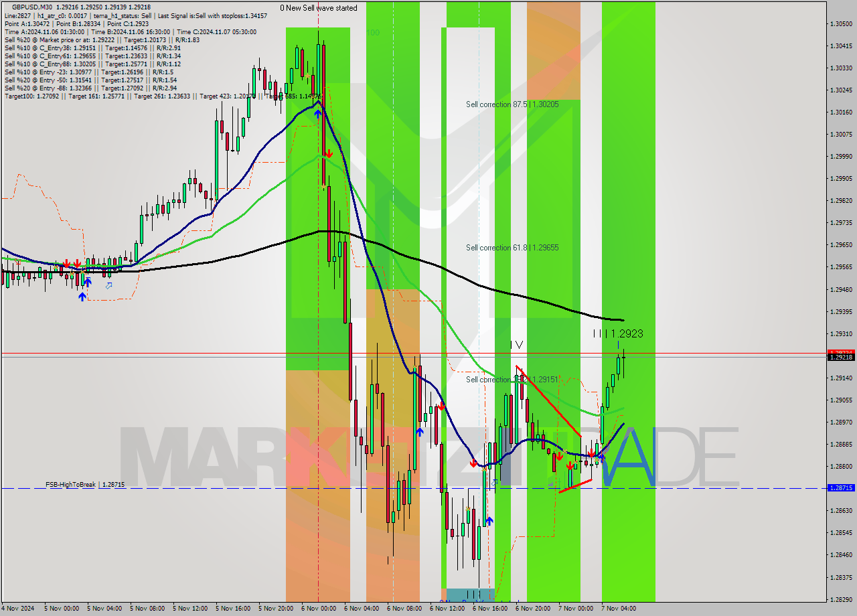The image size is (857, 616).
Task: Click the 1.29055 price axis label
Action: pyautogui.click(x=841, y=400)
